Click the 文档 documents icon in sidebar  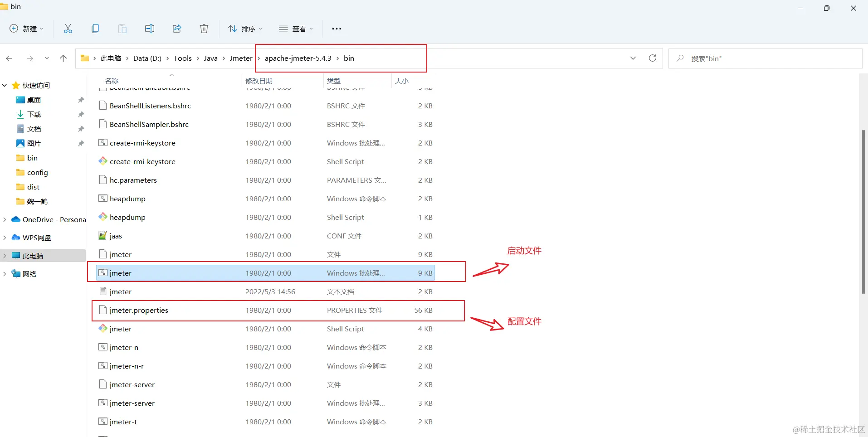point(20,129)
